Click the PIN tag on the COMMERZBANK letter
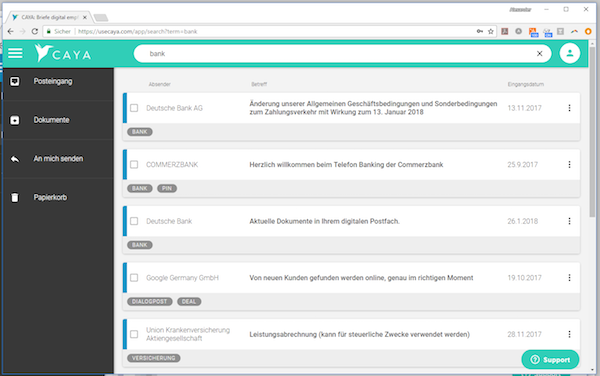 [x=167, y=189]
